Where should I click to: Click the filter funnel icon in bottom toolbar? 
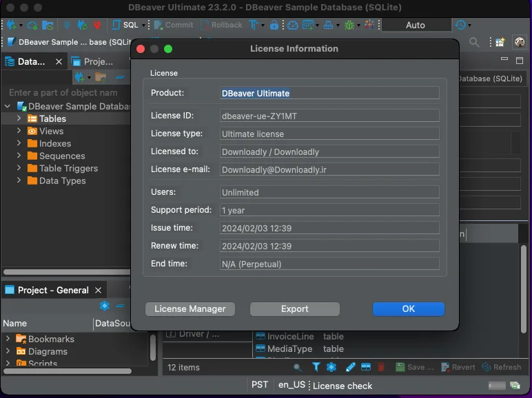click(x=316, y=367)
